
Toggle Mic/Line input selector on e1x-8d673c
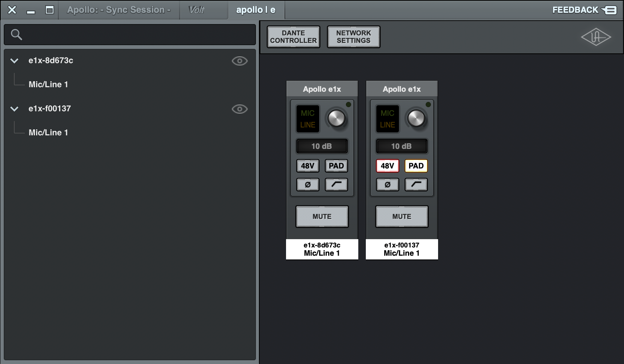click(307, 119)
